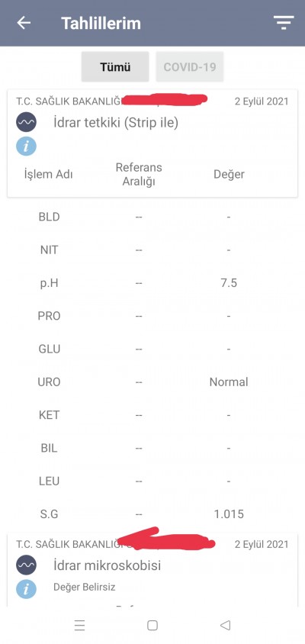This screenshot has width=305, height=644.
Task: Tap the back arrow in header
Action: click(x=24, y=23)
